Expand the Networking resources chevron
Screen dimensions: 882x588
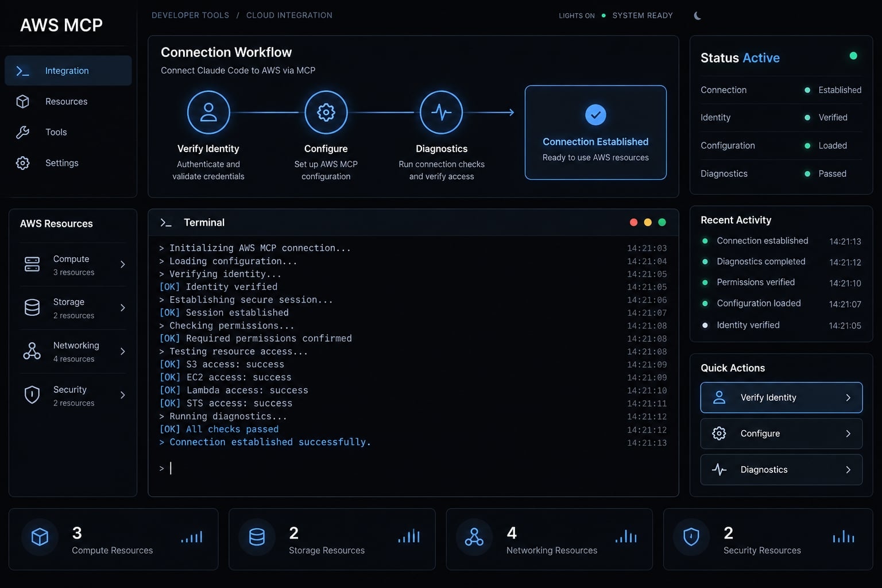[x=123, y=351]
